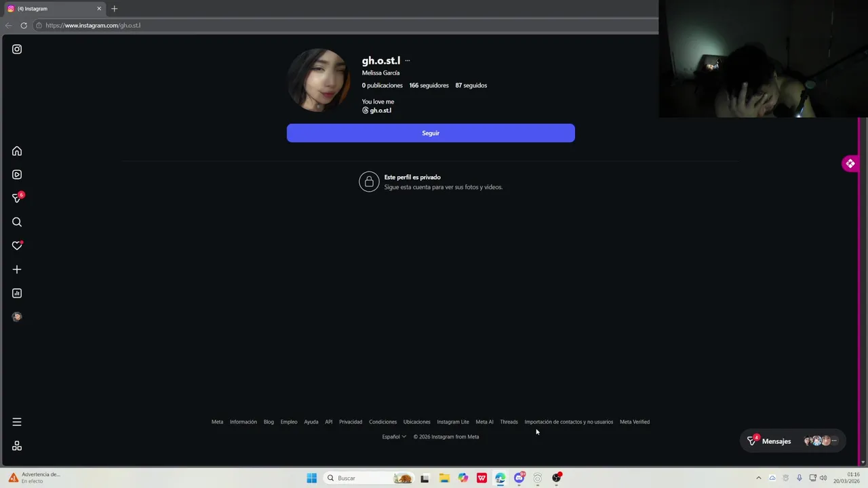Viewport: 868px width, 488px height.
Task: Open Discord from the taskbar
Action: click(x=519, y=478)
